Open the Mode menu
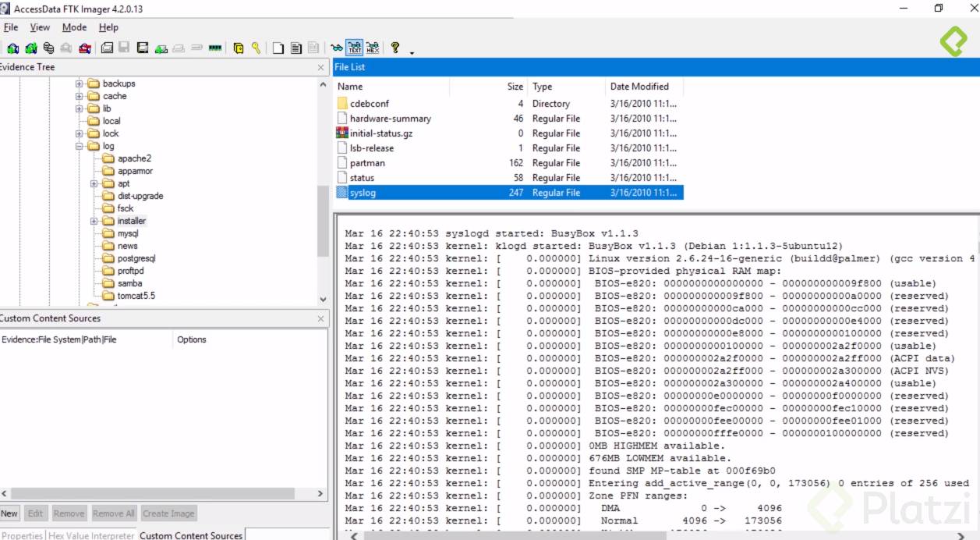Viewport: 980px width, 540px height. click(x=74, y=27)
